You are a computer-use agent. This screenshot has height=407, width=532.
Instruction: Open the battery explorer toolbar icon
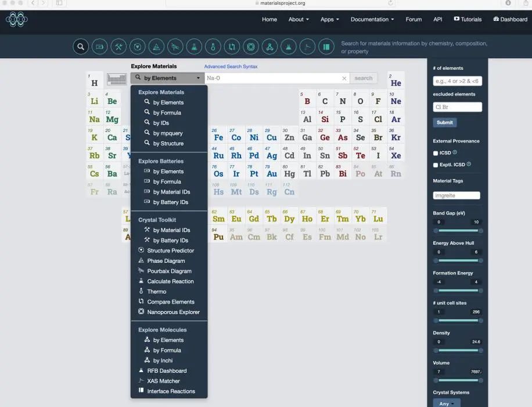(x=99, y=47)
